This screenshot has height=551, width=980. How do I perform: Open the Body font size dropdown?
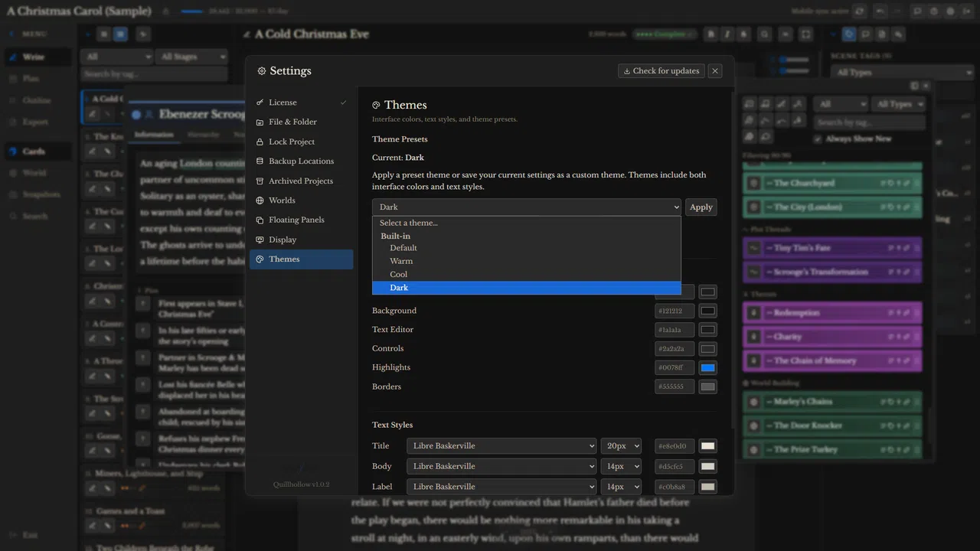pos(621,466)
